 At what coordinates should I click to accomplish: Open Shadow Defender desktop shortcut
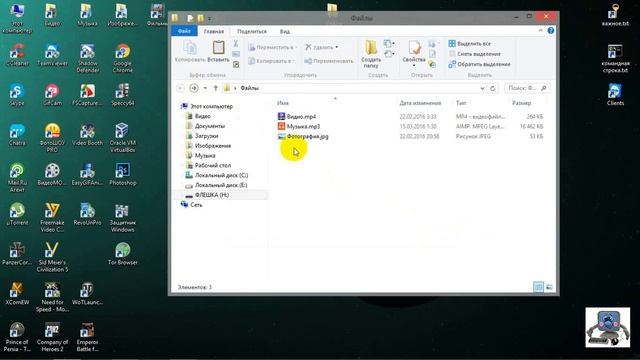[x=87, y=58]
